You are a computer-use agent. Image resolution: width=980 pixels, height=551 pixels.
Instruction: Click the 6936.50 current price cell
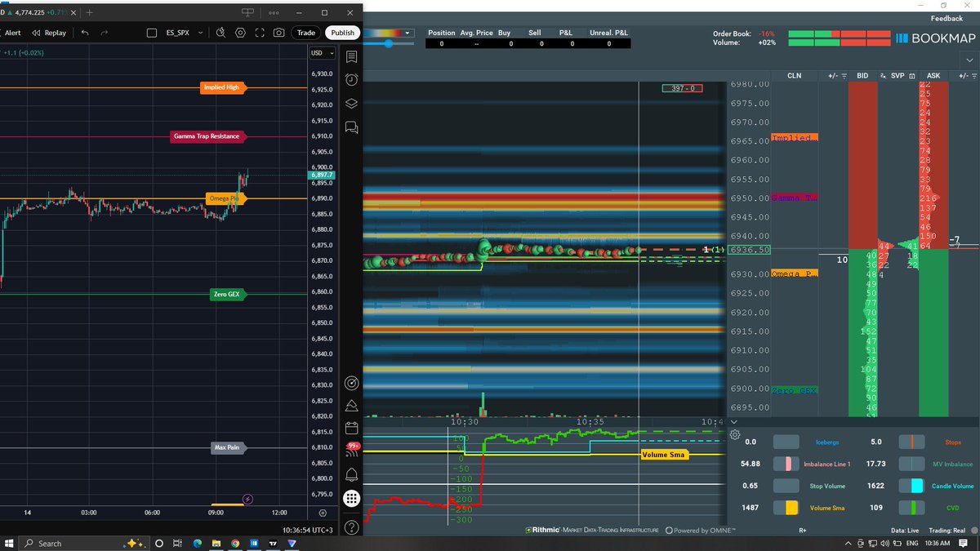[x=750, y=250]
